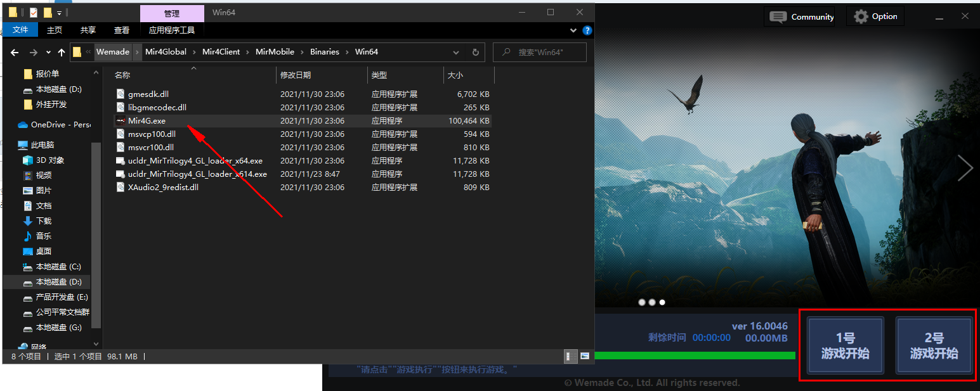Image resolution: width=980 pixels, height=391 pixels.
Task: Open the 应用程序工具 ribbon tab
Action: point(172,30)
